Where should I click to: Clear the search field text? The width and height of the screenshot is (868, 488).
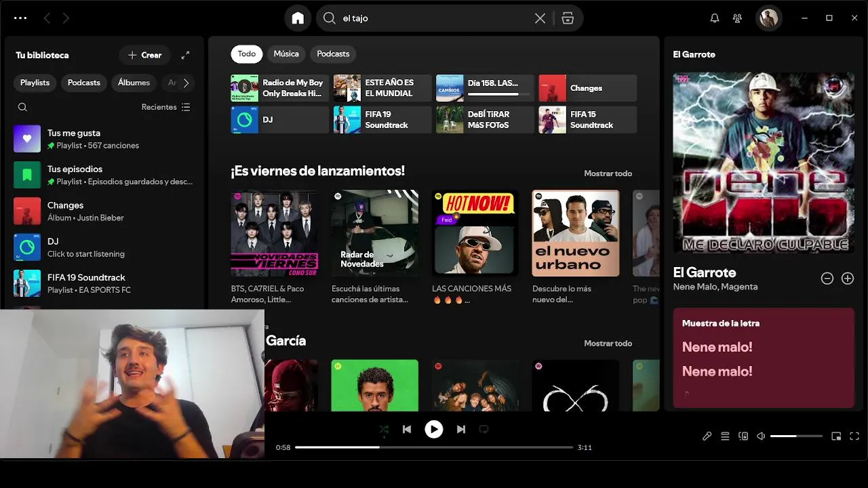pyautogui.click(x=540, y=18)
